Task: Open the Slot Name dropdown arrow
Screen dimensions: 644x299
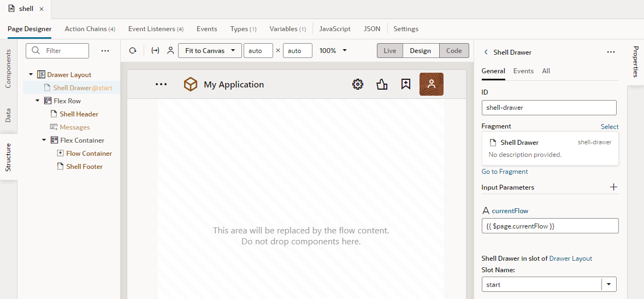Action: tap(608, 284)
